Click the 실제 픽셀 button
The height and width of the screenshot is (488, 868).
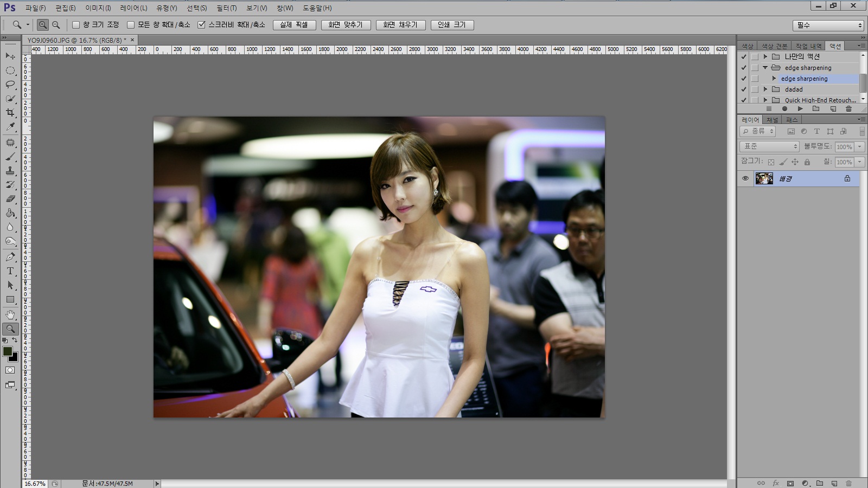[x=294, y=25]
